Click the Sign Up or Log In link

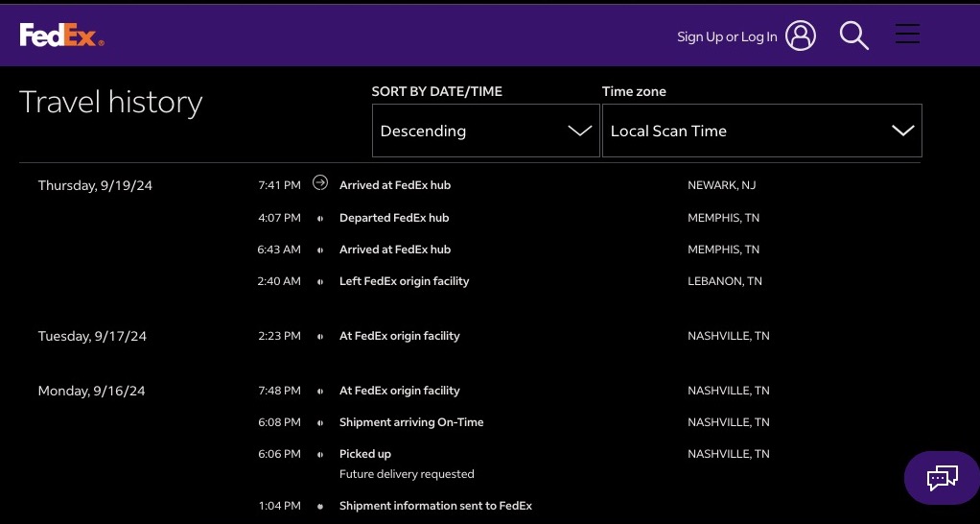pos(727,36)
